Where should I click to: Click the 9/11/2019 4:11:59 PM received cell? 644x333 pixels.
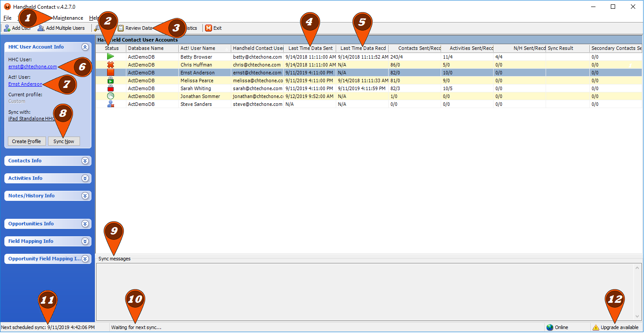tap(362, 88)
